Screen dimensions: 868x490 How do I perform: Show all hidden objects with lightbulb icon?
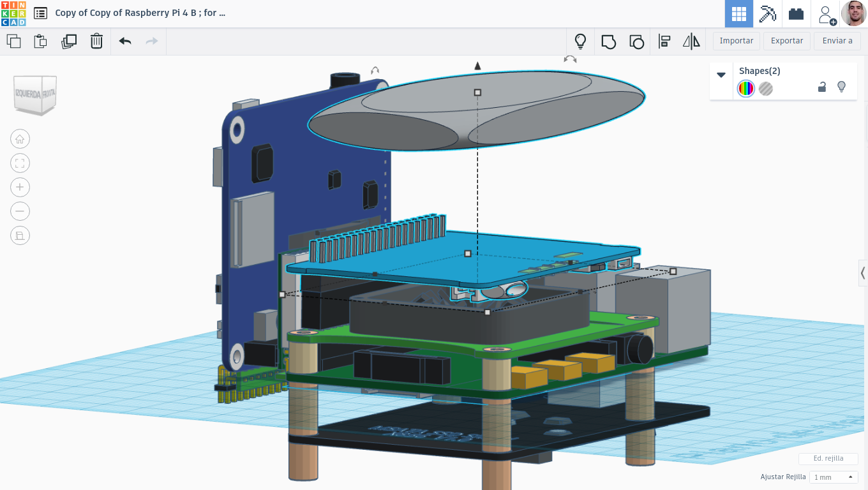pos(580,41)
